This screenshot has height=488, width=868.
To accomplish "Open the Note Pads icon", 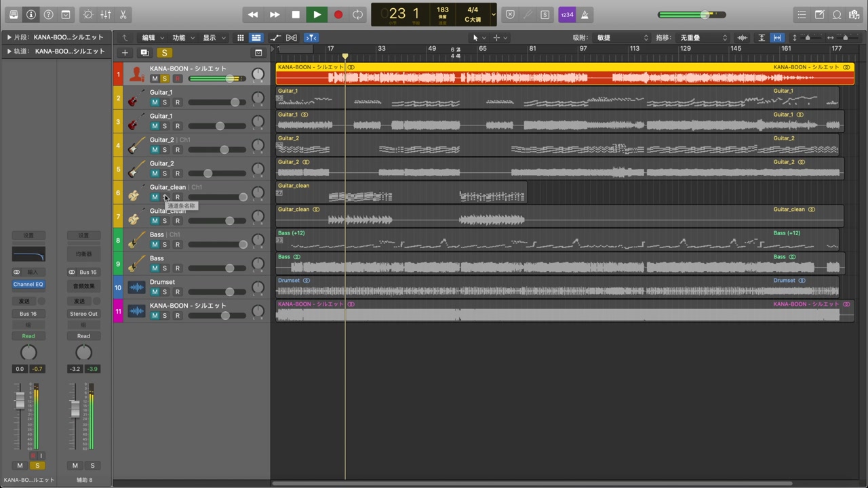I will pyautogui.click(x=820, y=14).
